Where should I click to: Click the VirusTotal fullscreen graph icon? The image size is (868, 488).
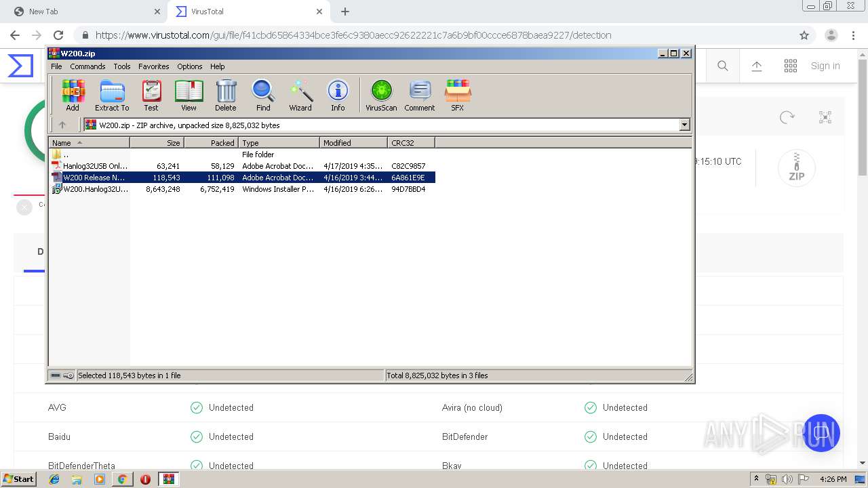(x=825, y=117)
